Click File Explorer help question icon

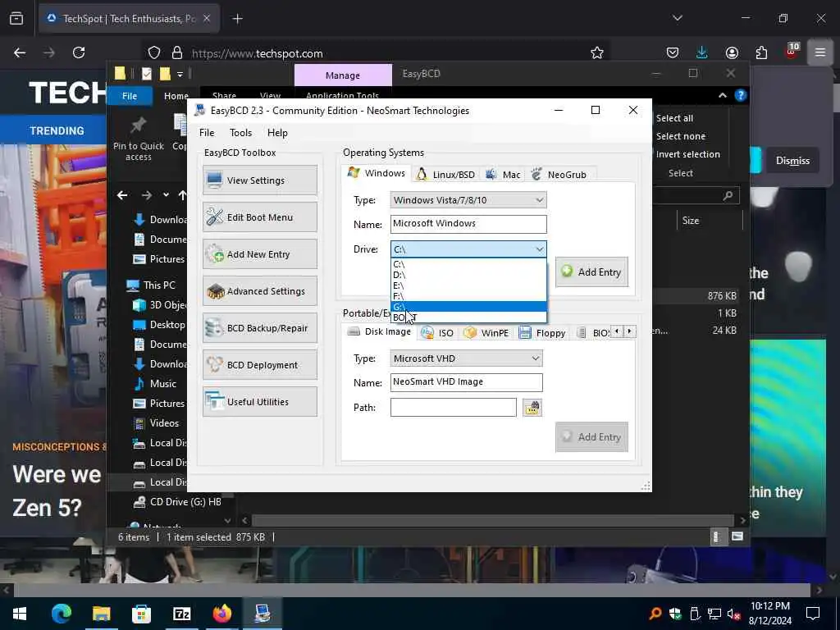click(741, 96)
